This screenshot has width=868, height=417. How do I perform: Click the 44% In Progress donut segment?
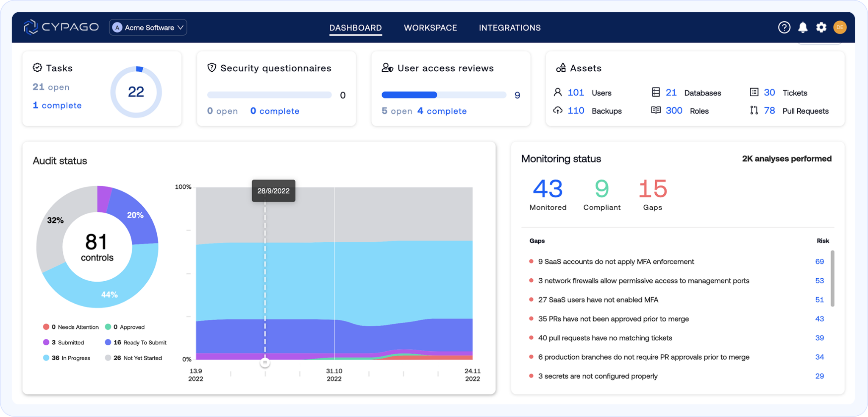[110, 294]
